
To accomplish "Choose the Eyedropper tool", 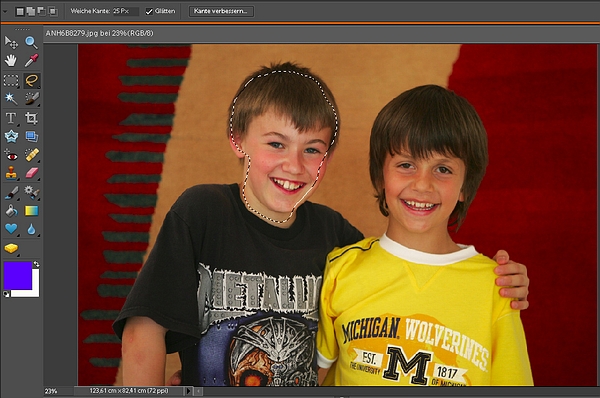I will [x=31, y=60].
